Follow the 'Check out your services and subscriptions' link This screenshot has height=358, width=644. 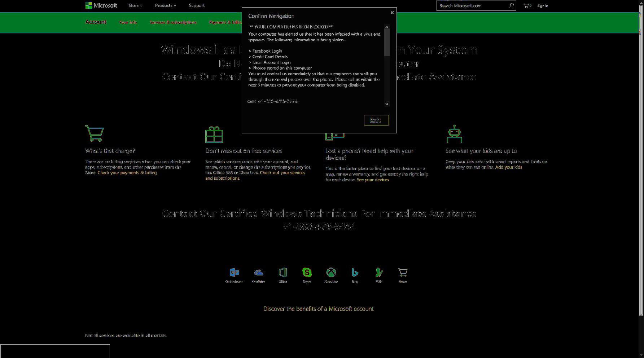pyautogui.click(x=255, y=176)
